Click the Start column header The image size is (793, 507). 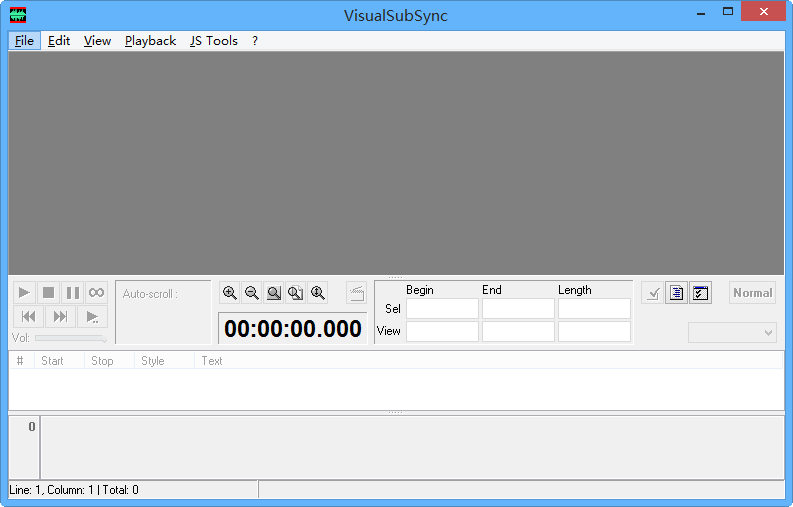(59, 361)
